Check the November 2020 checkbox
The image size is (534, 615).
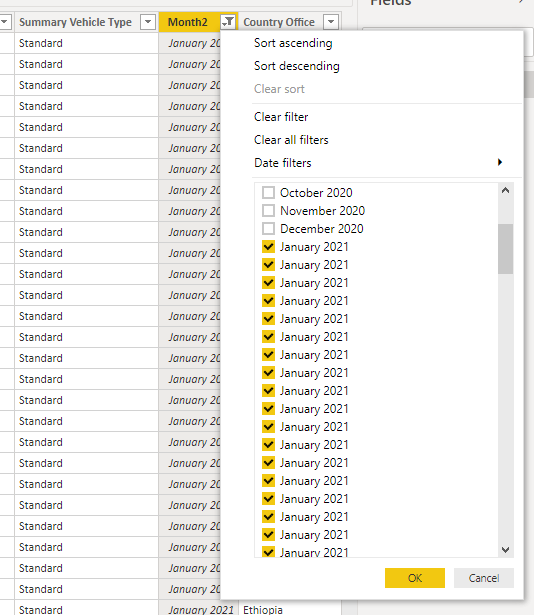click(x=268, y=211)
